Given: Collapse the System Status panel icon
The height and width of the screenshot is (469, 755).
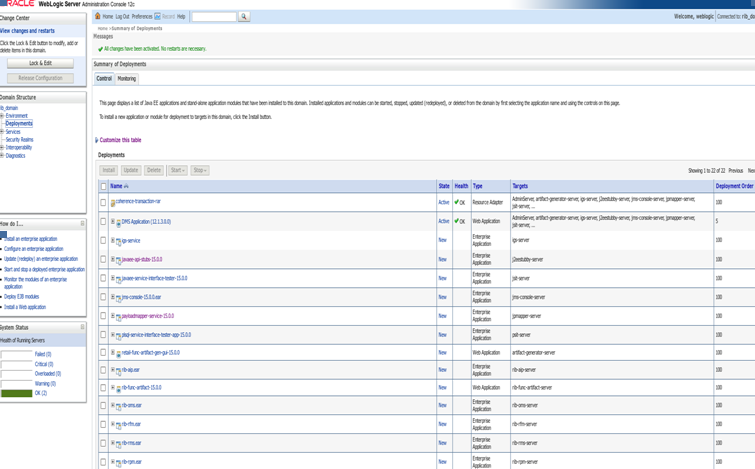Looking at the screenshot, I should pyautogui.click(x=82, y=327).
